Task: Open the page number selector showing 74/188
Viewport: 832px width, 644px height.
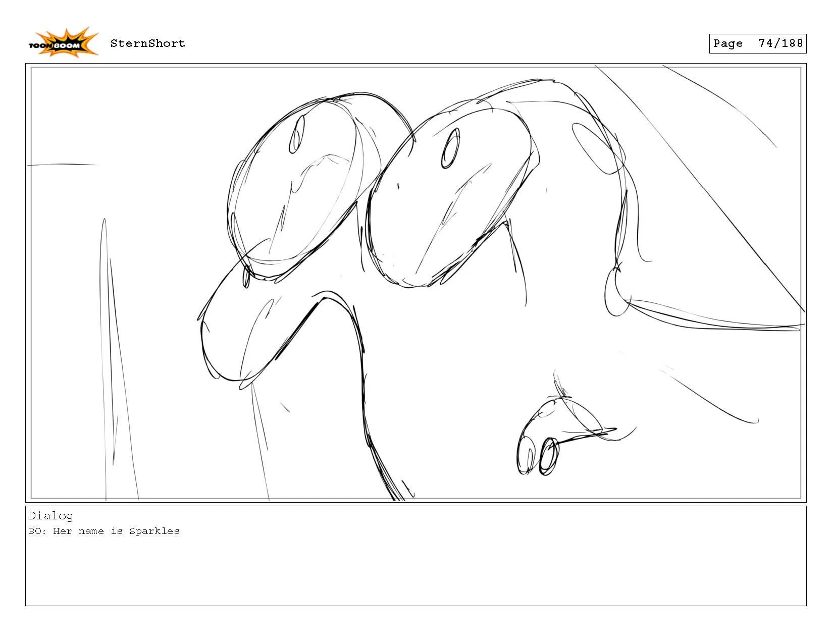Action: pyautogui.click(x=757, y=43)
